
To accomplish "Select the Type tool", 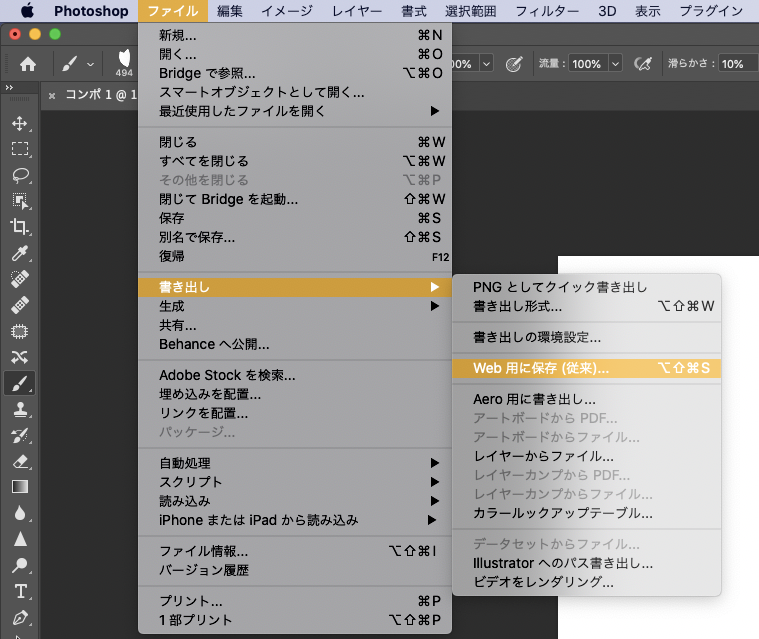I will (x=19, y=591).
